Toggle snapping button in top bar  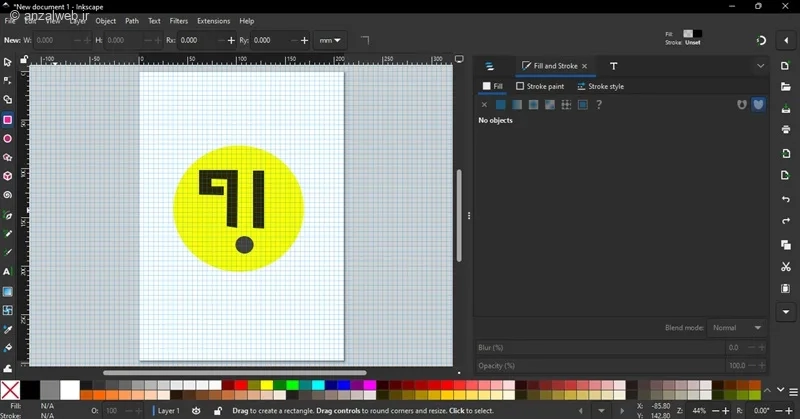click(761, 40)
